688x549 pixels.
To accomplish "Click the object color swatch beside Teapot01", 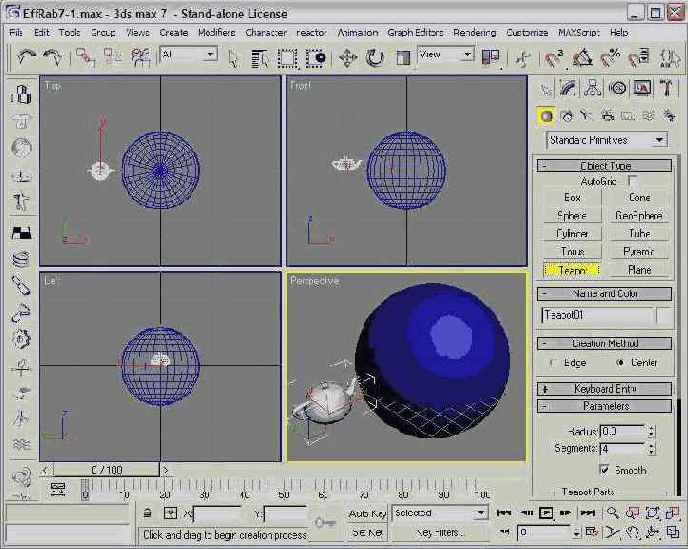I will [665, 316].
